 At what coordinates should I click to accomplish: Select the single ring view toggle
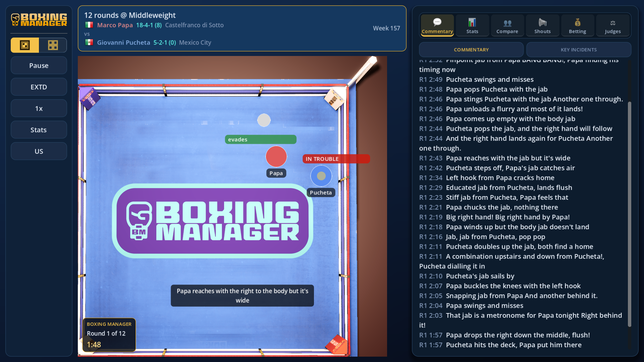coord(25,45)
